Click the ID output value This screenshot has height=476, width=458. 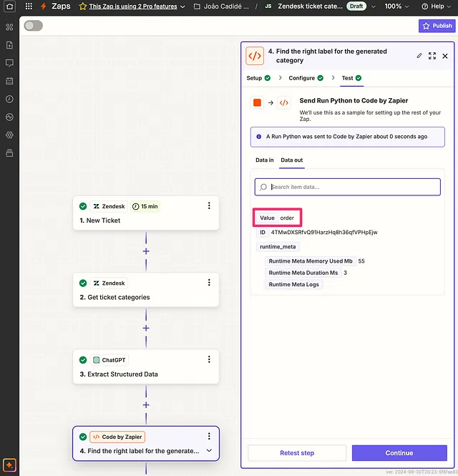coord(324,232)
